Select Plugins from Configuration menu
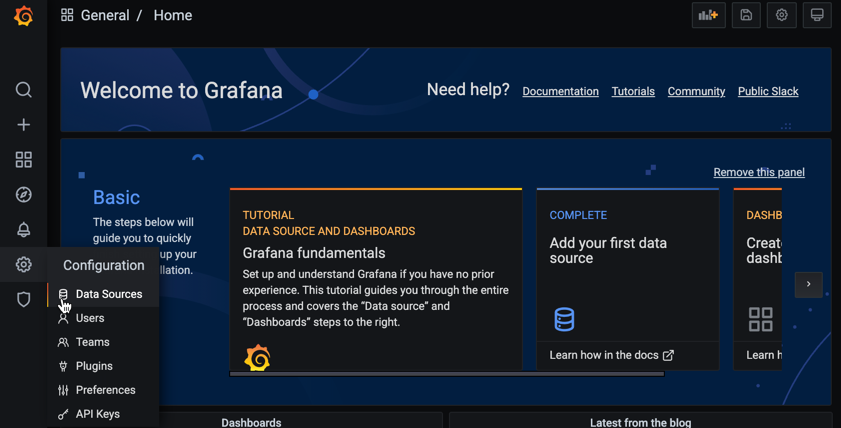841x428 pixels. click(104, 366)
